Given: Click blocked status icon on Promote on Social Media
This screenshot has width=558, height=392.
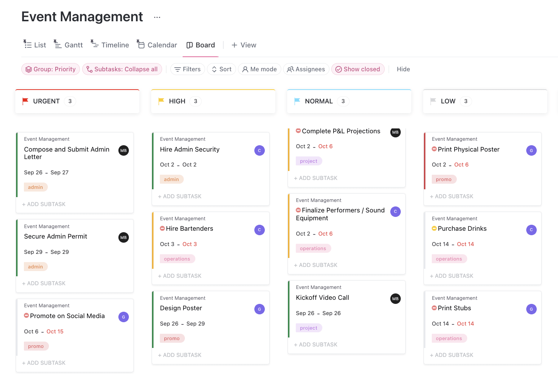Looking at the screenshot, I should (x=27, y=315).
